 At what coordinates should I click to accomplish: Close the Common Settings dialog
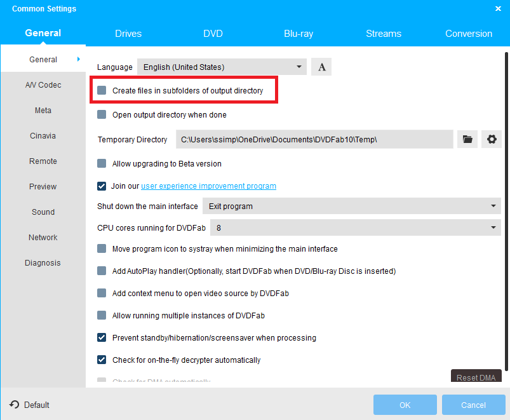498,9
